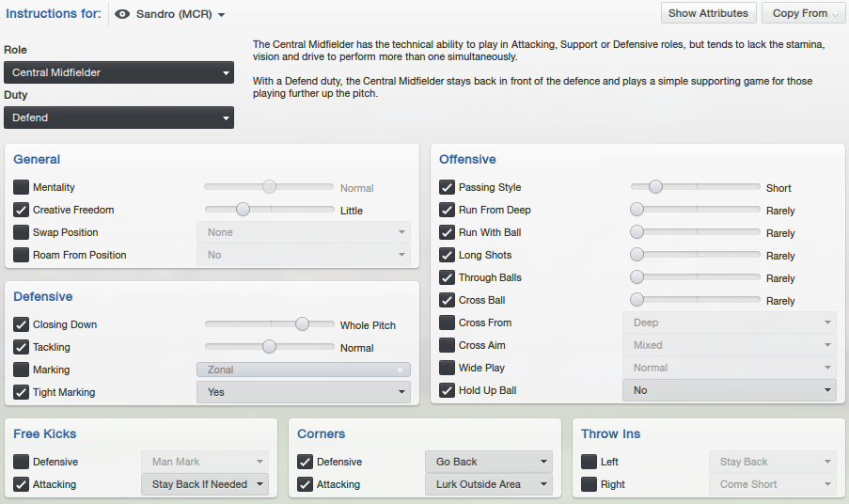Uncheck the Long Shots checkbox
The width and height of the screenshot is (849, 504).
click(447, 255)
